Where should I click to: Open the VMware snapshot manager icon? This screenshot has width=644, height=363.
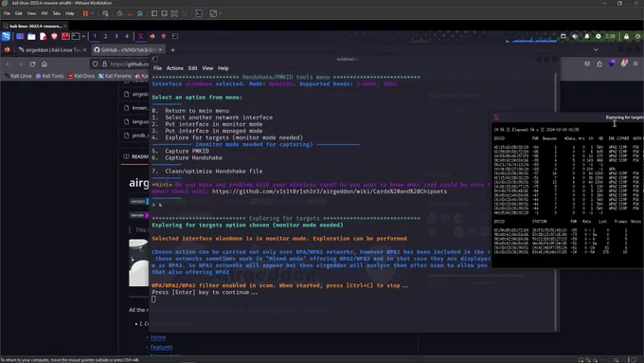point(140,13)
